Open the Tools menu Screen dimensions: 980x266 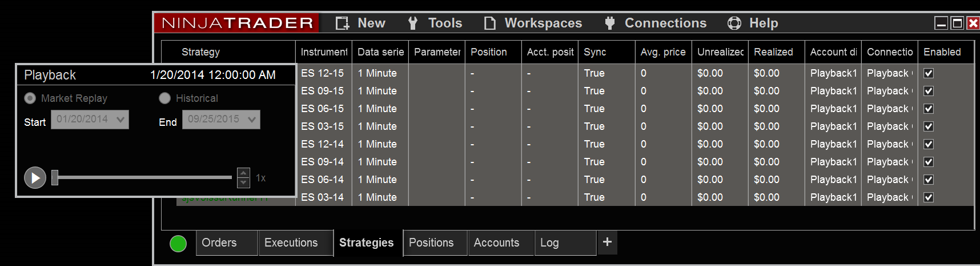435,23
